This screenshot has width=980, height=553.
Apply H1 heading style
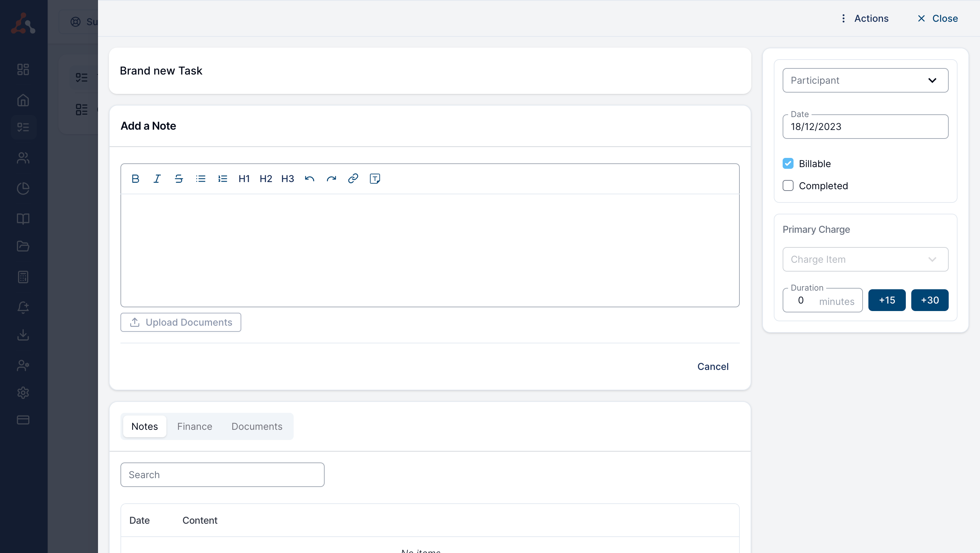coord(244,179)
